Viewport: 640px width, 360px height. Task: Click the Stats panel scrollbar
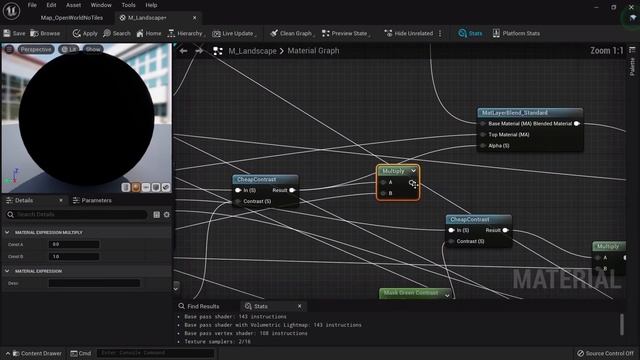[x=622, y=324]
